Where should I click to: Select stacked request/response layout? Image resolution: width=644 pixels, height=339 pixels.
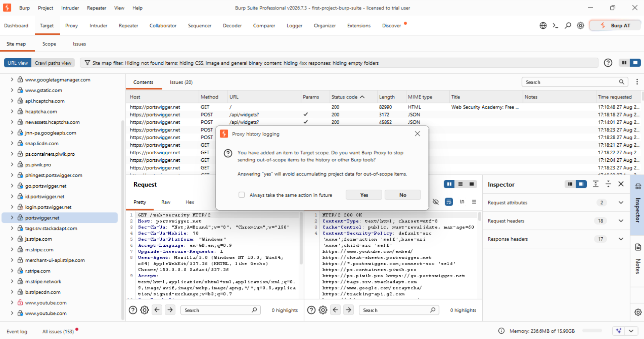point(460,184)
